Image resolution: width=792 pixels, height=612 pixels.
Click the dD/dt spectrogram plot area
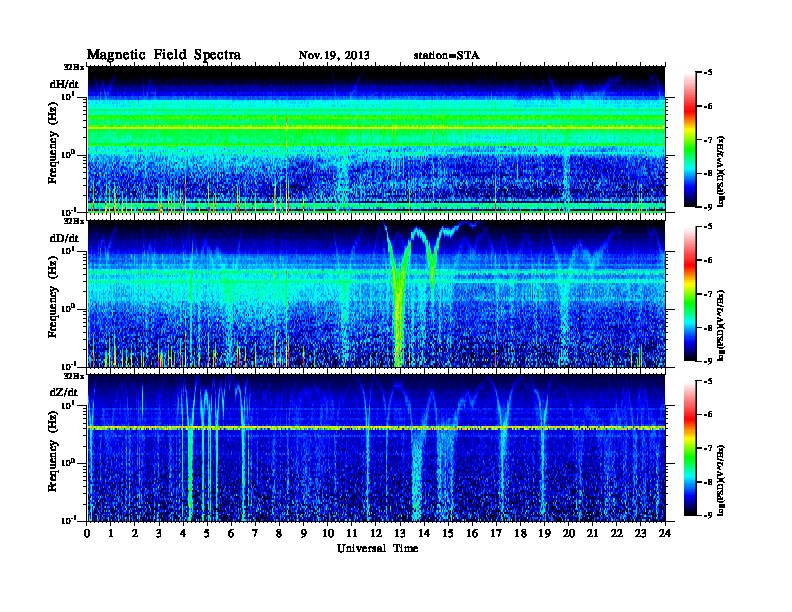tap(376, 294)
